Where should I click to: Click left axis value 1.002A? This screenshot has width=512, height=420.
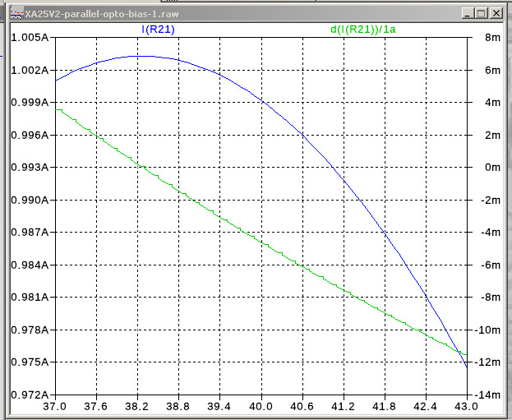click(30, 70)
